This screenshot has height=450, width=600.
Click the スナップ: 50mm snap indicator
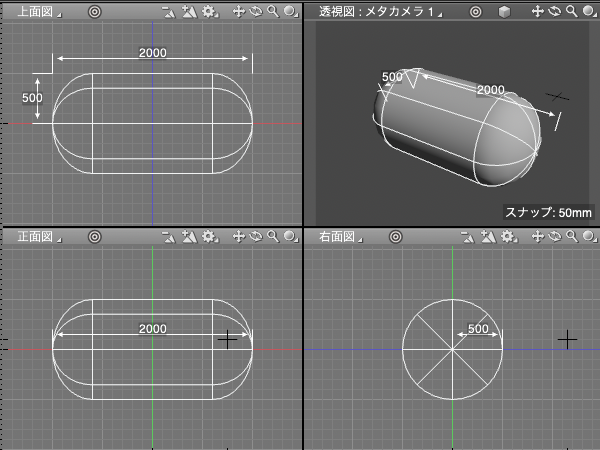click(548, 212)
